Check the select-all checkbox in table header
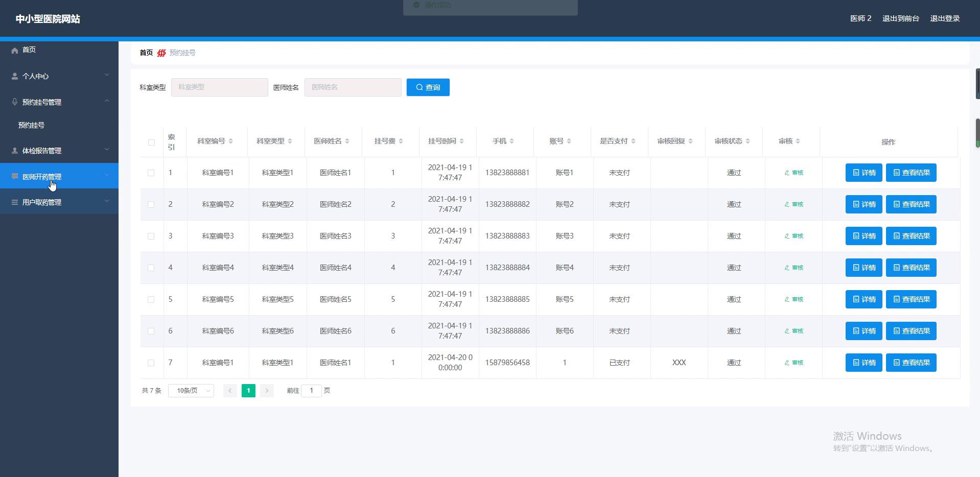The image size is (980, 477). pos(151,142)
